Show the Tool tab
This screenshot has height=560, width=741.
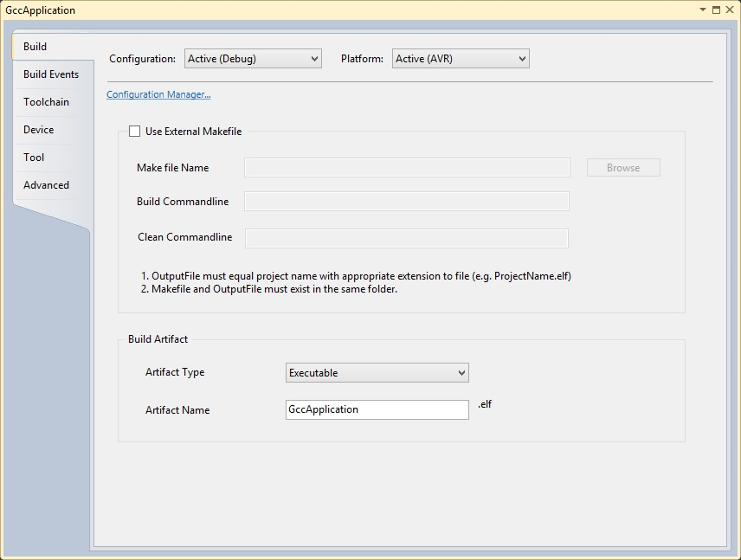[34, 158]
